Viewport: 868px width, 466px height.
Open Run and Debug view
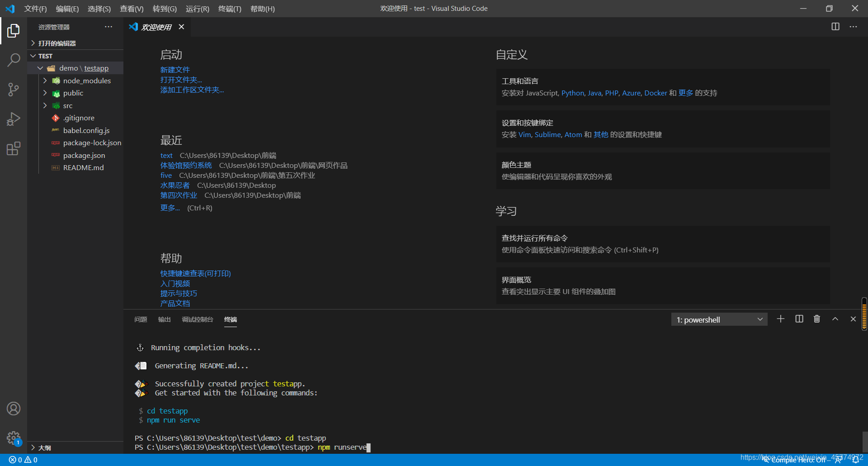point(14,119)
